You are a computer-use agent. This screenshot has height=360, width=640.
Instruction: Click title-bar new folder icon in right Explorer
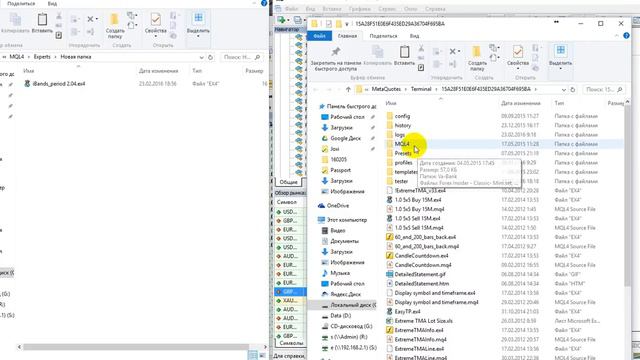[x=339, y=24]
